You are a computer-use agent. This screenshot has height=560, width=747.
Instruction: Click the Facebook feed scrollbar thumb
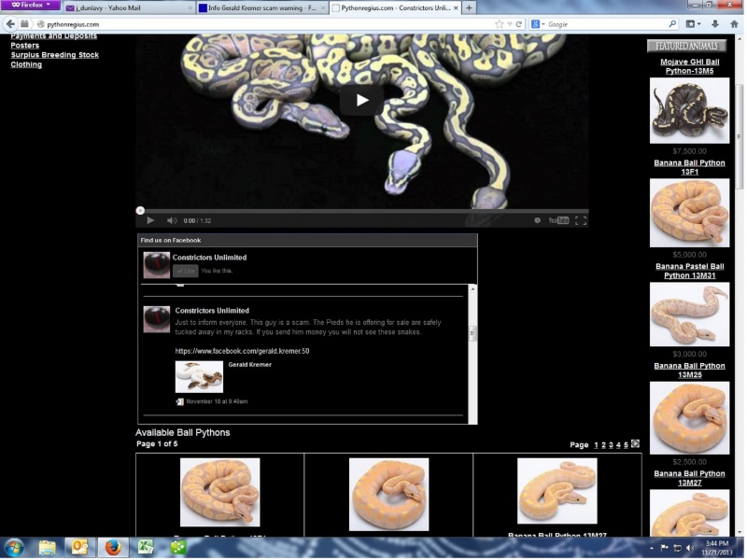pos(472,333)
